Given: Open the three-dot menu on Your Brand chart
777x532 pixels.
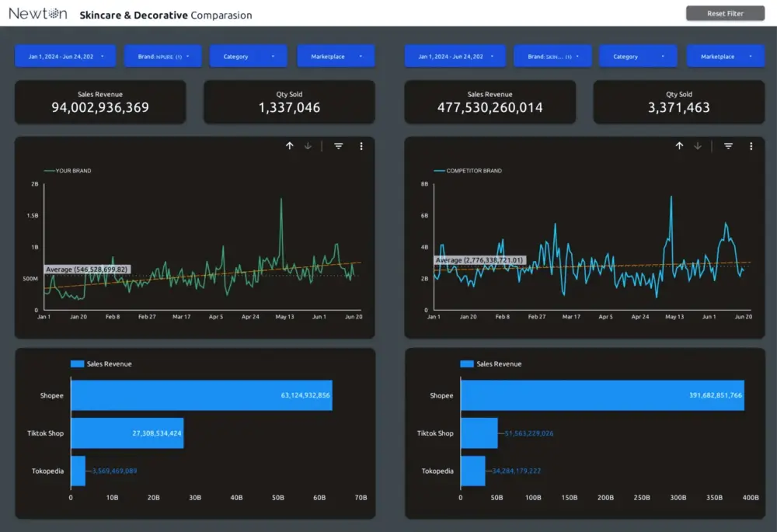Looking at the screenshot, I should click(361, 146).
